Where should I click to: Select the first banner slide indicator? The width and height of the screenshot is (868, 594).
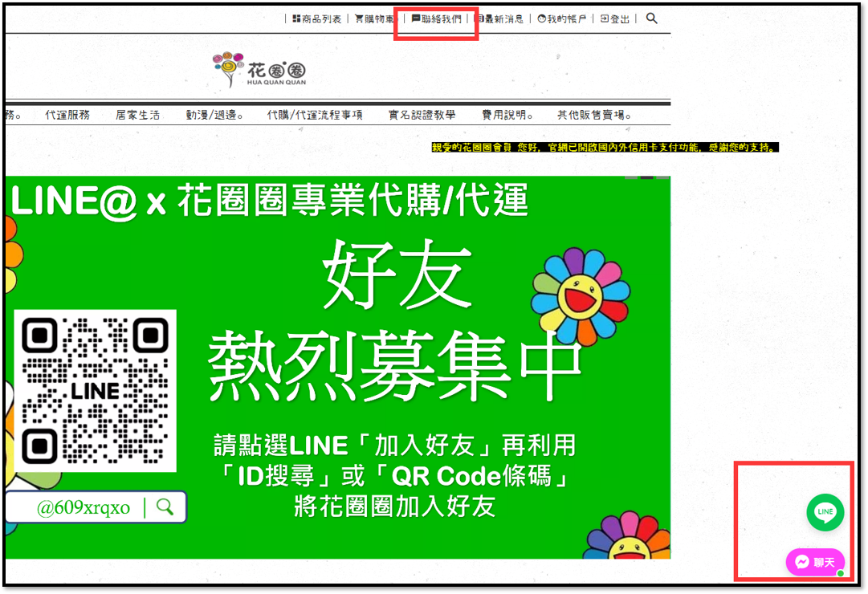point(631,177)
